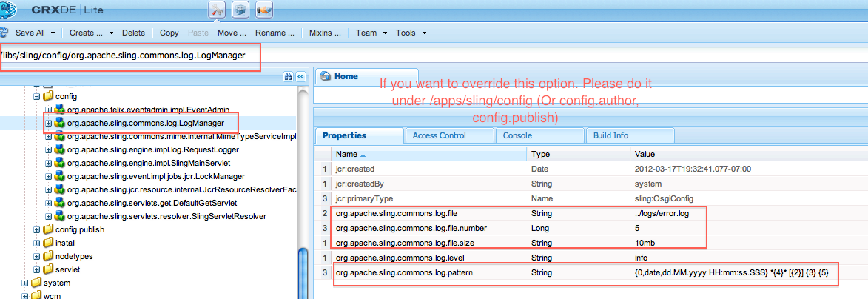Click the LogManager node cubes icon
This screenshot has height=299, width=868.
[x=60, y=123]
